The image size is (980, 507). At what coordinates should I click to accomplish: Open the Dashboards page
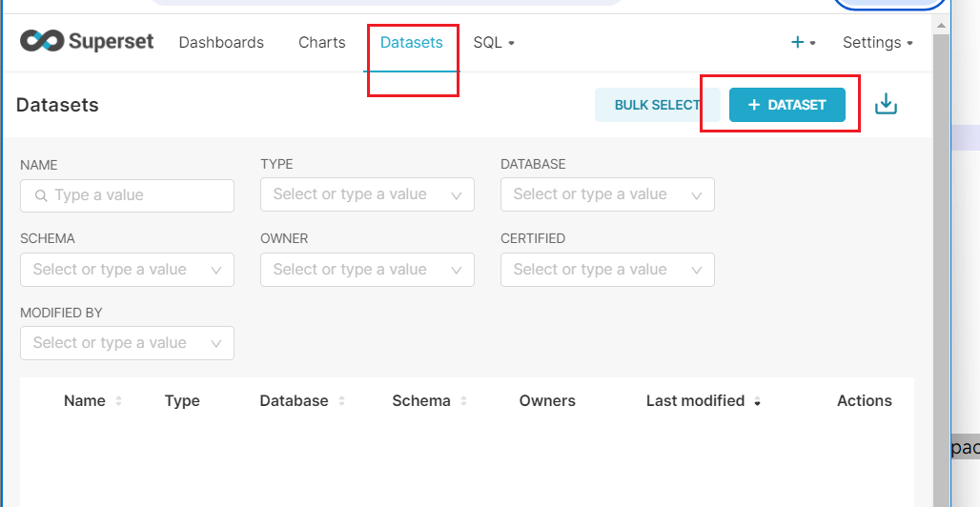pos(221,43)
